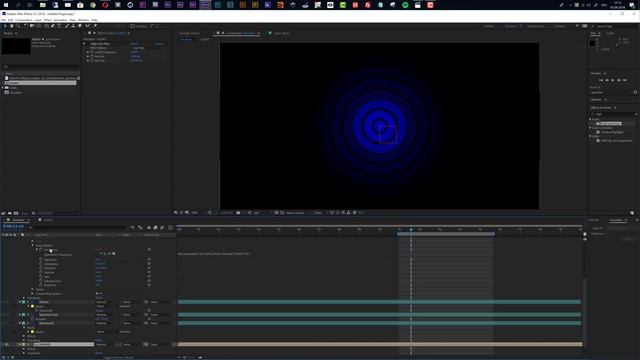Expand High-Low Pass effect in Effect Controls

coord(84,44)
